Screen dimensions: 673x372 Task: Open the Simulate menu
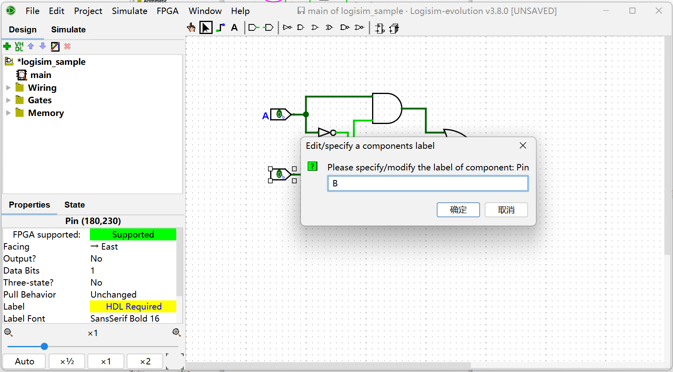[129, 11]
